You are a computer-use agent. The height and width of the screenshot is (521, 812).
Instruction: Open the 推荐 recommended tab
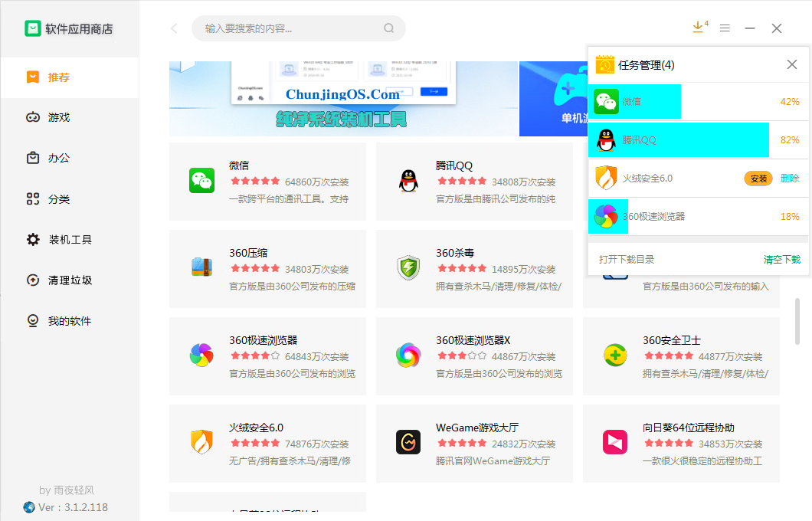pos(70,77)
